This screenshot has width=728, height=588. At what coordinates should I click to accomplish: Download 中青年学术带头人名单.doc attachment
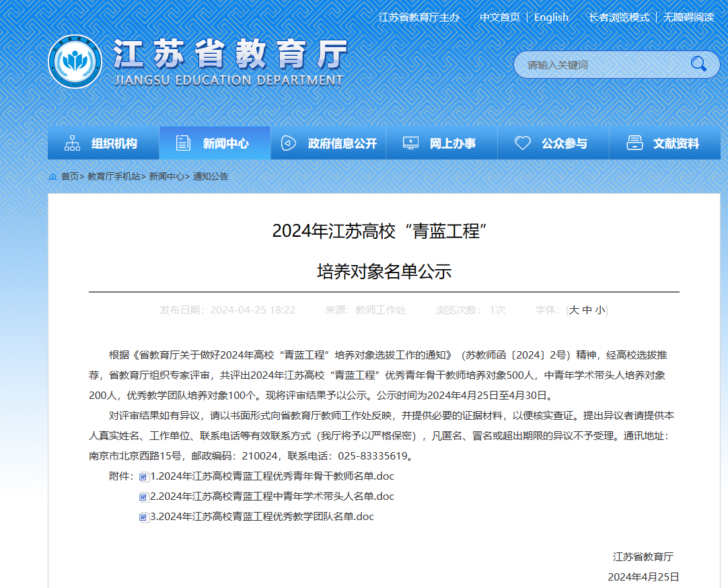[272, 497]
